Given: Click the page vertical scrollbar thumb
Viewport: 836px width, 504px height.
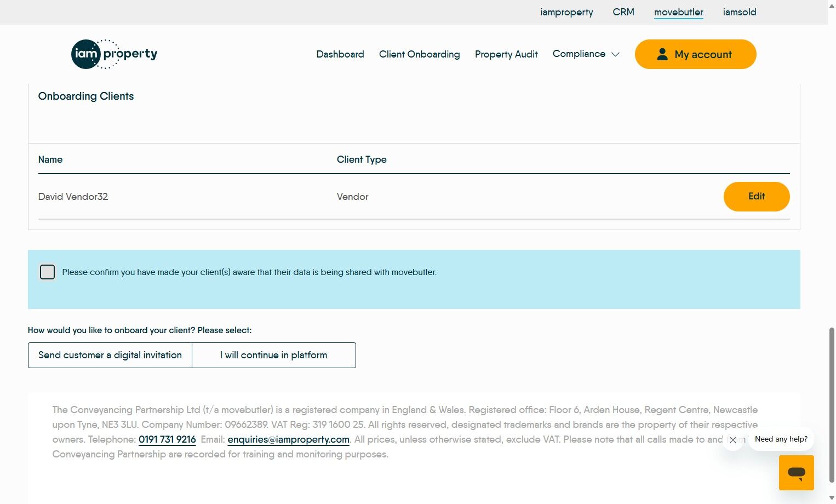Looking at the screenshot, I should [x=832, y=405].
